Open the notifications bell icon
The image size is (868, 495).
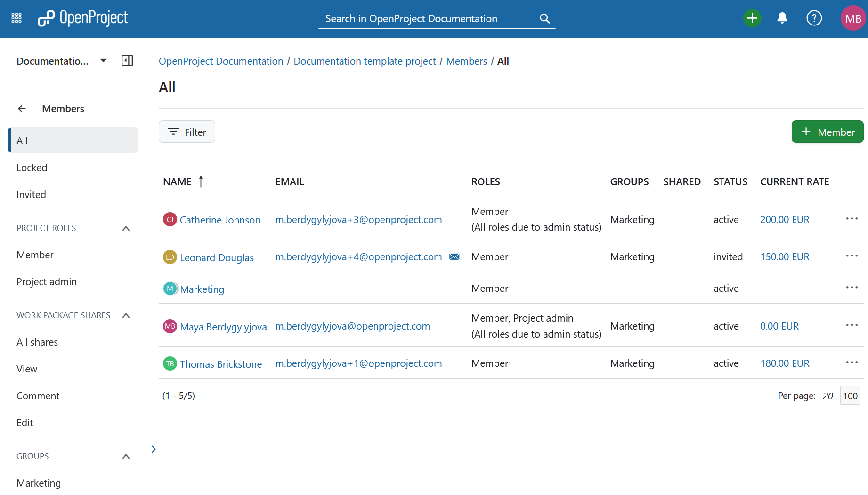[x=782, y=18]
